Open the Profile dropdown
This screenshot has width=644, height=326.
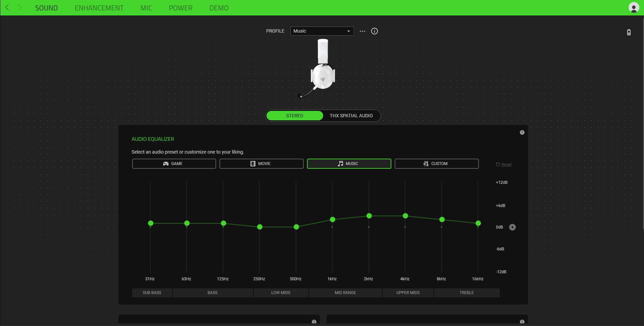tap(321, 31)
